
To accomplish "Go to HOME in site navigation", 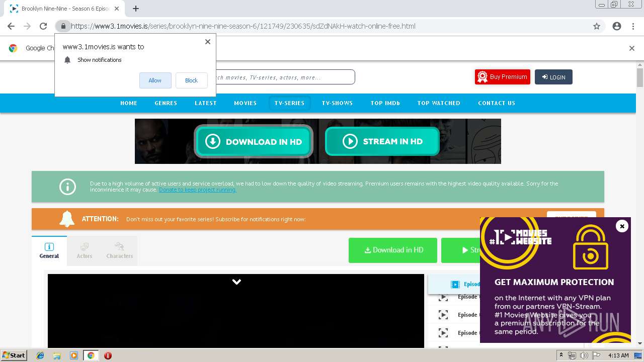I will tap(129, 103).
